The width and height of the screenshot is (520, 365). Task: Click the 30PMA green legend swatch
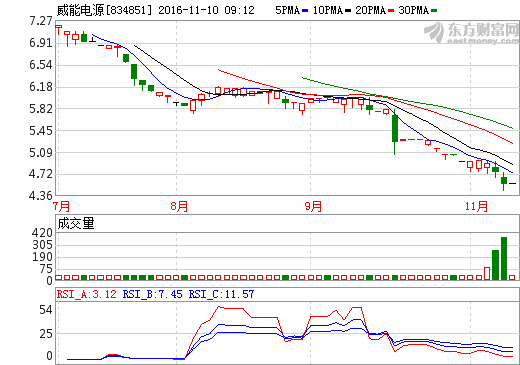(434, 11)
